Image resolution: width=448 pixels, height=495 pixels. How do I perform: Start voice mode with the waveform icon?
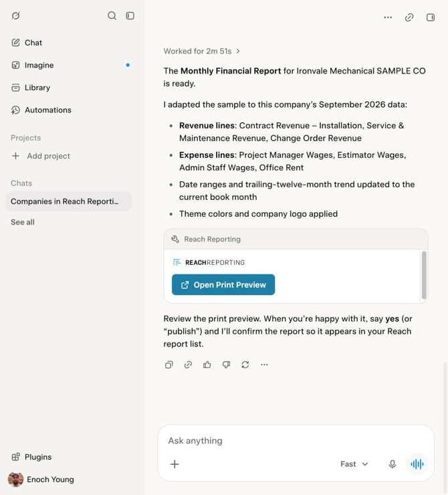[x=417, y=464]
